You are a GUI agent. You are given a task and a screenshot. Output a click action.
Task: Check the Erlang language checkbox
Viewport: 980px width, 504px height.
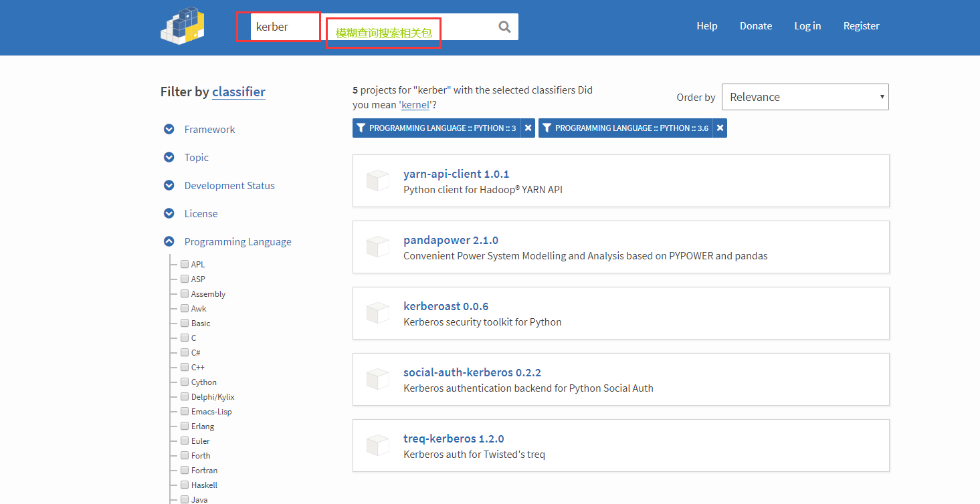tap(185, 426)
